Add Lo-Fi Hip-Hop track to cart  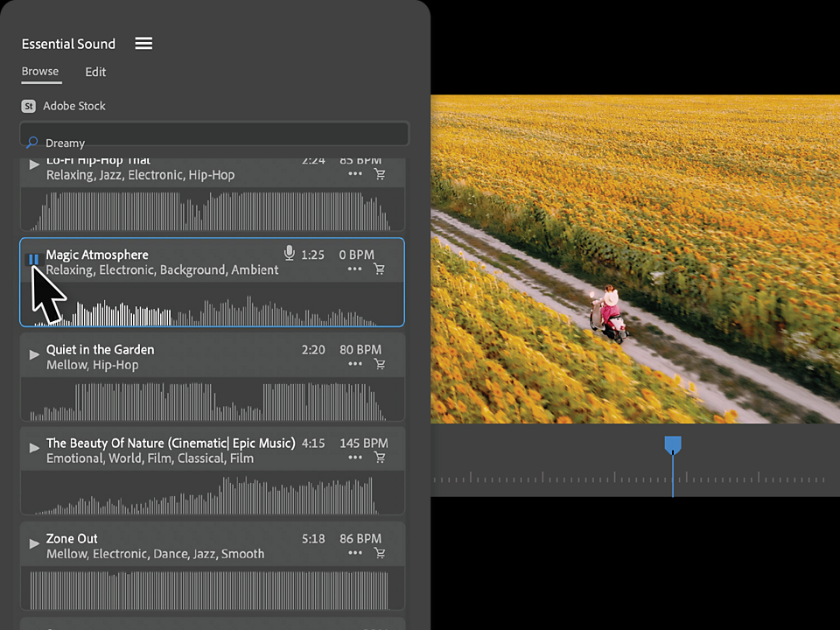[x=380, y=173]
